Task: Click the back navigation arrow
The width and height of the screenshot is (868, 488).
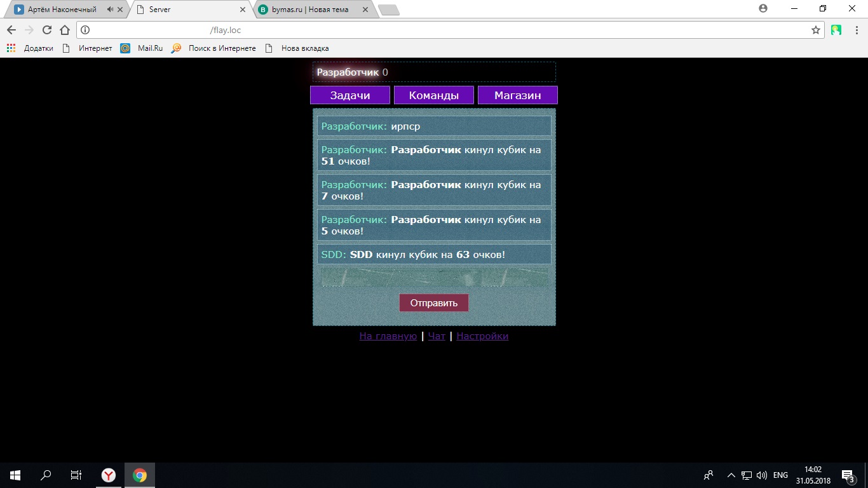Action: tap(11, 30)
